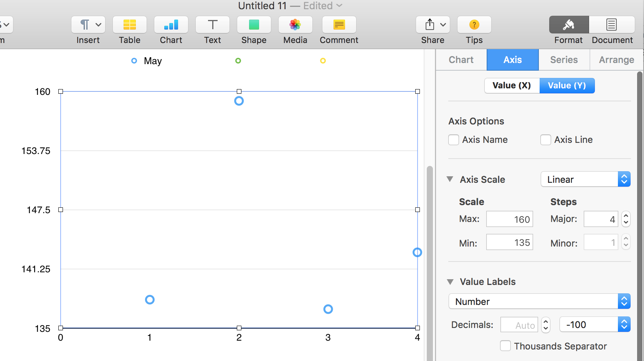
Task: Open the Tips question mark icon
Action: pos(474,25)
